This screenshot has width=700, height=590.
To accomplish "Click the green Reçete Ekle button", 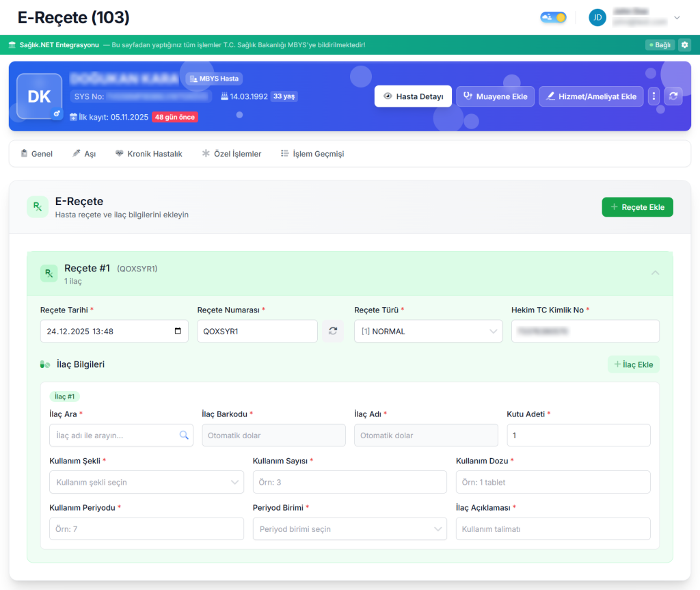I will pyautogui.click(x=637, y=207).
